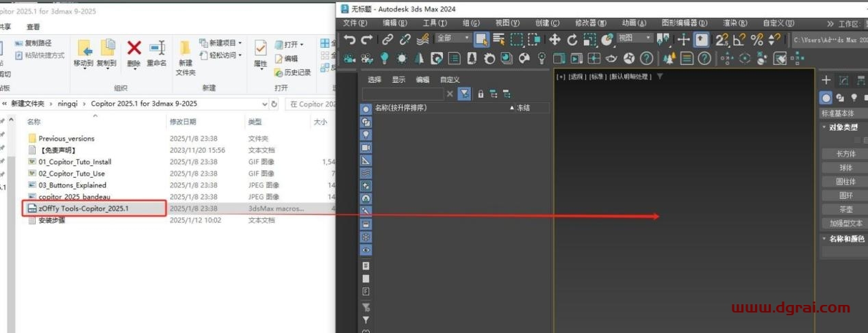Select the Link tool (chain icon)
868x333 pixels.
(x=387, y=39)
